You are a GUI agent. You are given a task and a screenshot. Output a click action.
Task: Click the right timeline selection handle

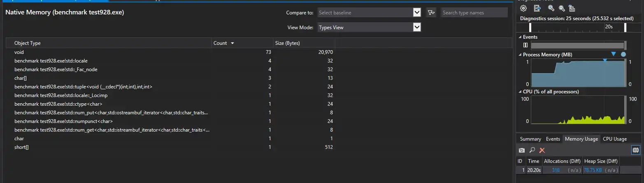point(625,28)
